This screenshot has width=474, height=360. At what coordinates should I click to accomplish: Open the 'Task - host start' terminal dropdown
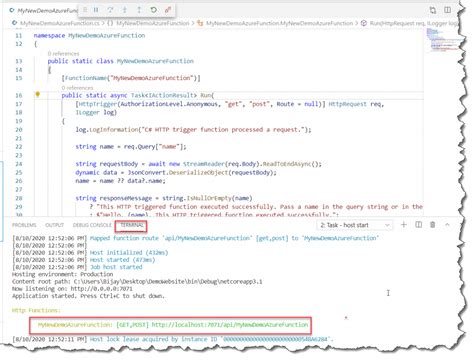coord(354,225)
